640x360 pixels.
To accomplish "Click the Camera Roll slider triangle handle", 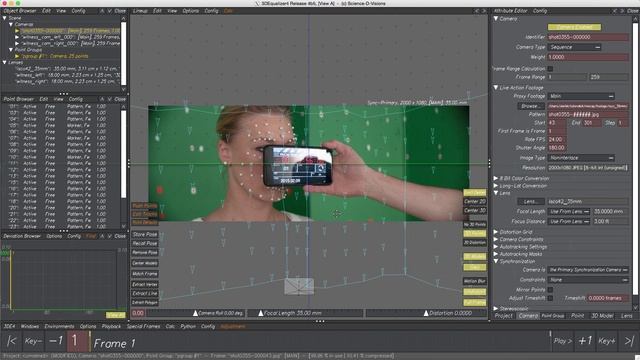I will (195, 313).
